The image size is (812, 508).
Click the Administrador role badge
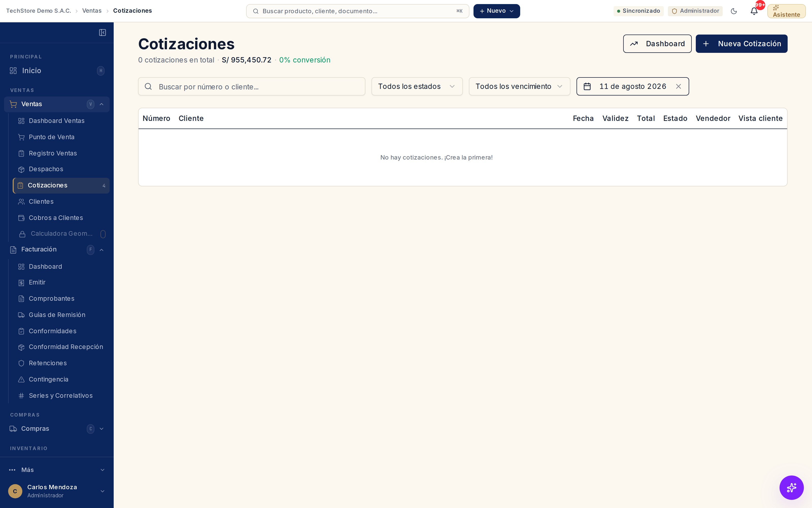coord(695,11)
